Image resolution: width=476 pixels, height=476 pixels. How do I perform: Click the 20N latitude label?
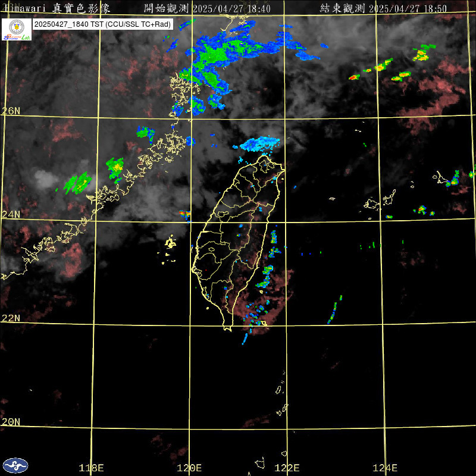point(11,421)
